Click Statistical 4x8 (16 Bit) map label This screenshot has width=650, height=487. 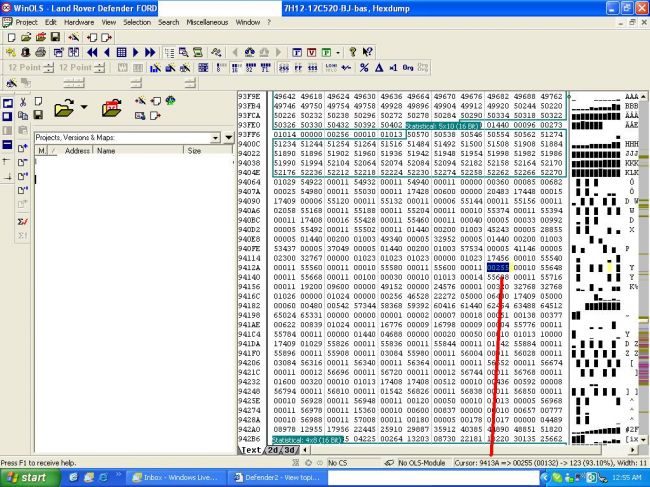click(x=307, y=439)
